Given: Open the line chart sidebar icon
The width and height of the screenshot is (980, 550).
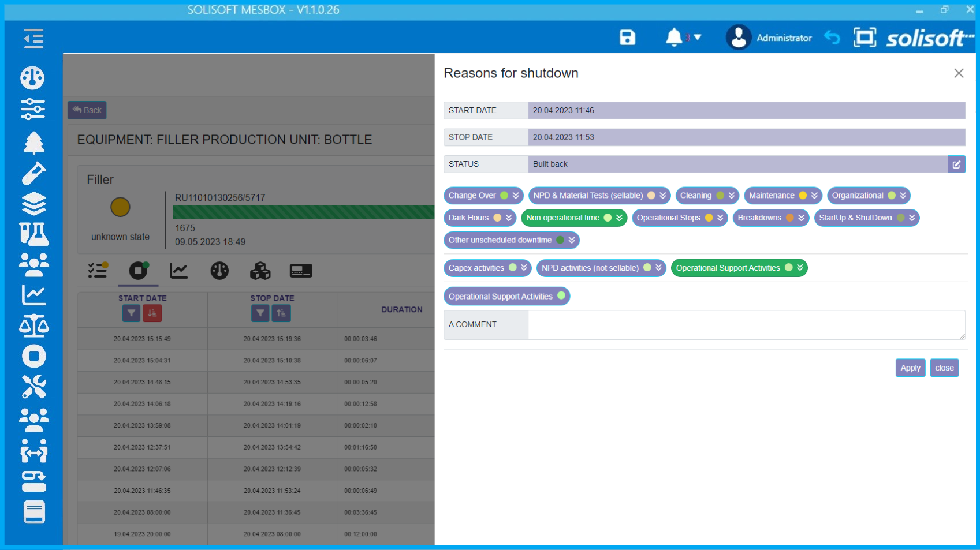Looking at the screenshot, I should (x=33, y=295).
